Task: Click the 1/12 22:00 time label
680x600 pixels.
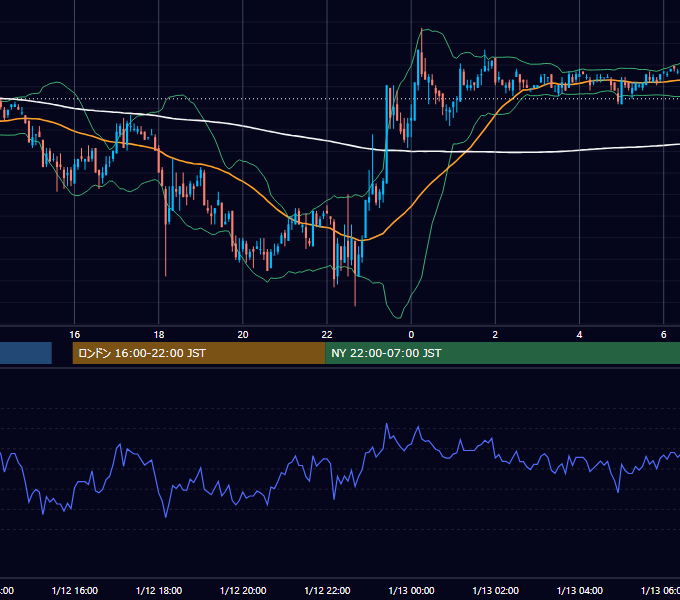Action: click(327, 590)
